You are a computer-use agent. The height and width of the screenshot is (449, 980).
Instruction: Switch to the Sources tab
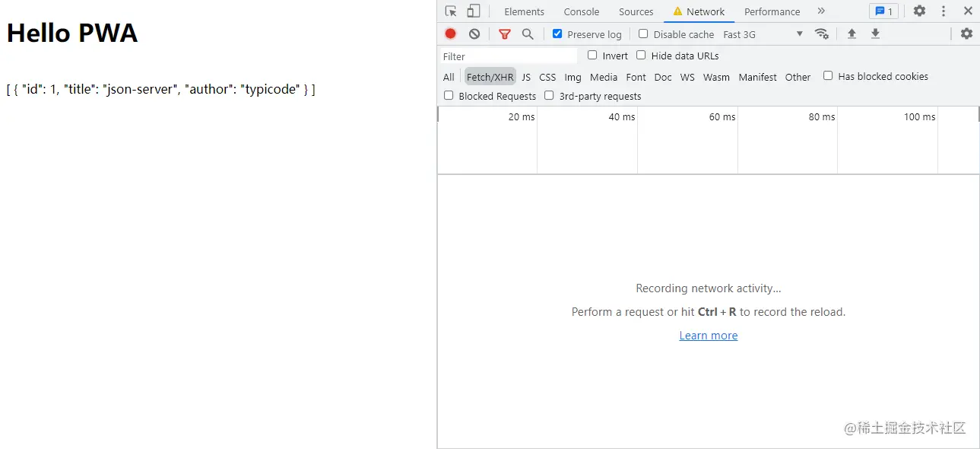(636, 11)
